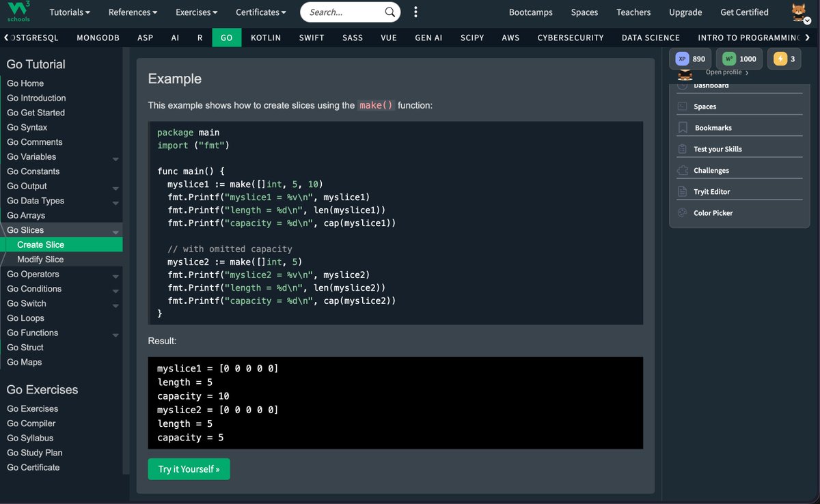Image resolution: width=820 pixels, height=504 pixels.
Task: Open the Bootcamps link
Action: coord(531,12)
